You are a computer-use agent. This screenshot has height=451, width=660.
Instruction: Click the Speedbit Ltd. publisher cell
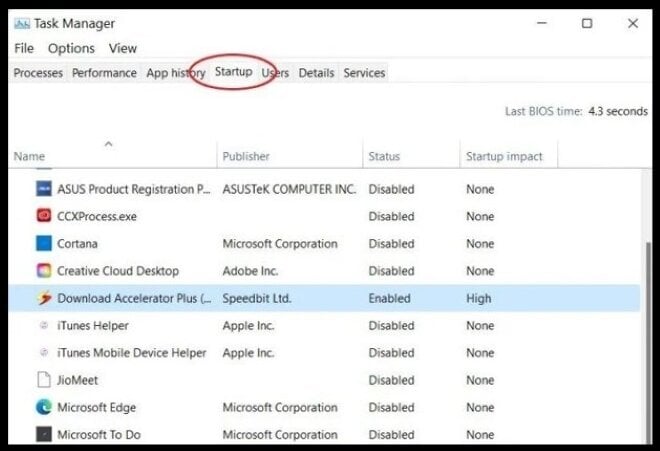coord(256,298)
